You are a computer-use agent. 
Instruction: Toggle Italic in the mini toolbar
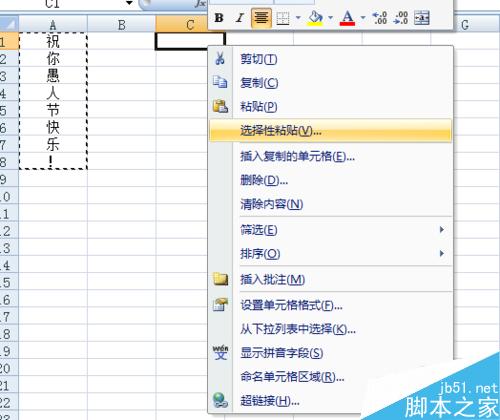point(239,18)
